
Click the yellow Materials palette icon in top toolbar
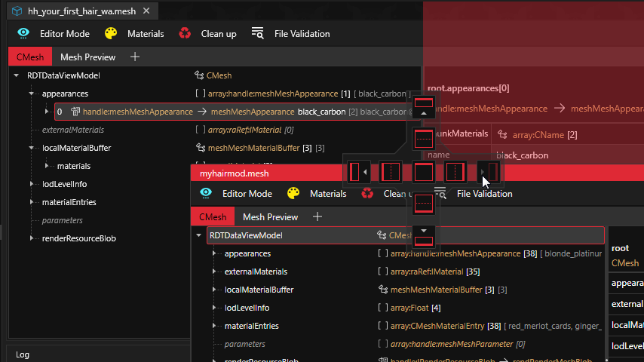click(111, 34)
